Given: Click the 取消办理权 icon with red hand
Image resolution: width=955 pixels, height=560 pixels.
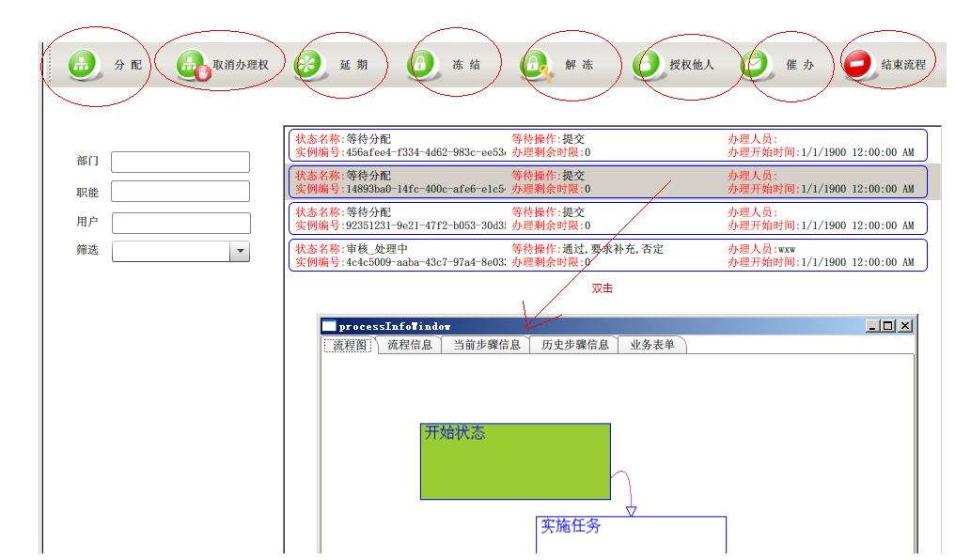Looking at the screenshot, I should [x=193, y=65].
